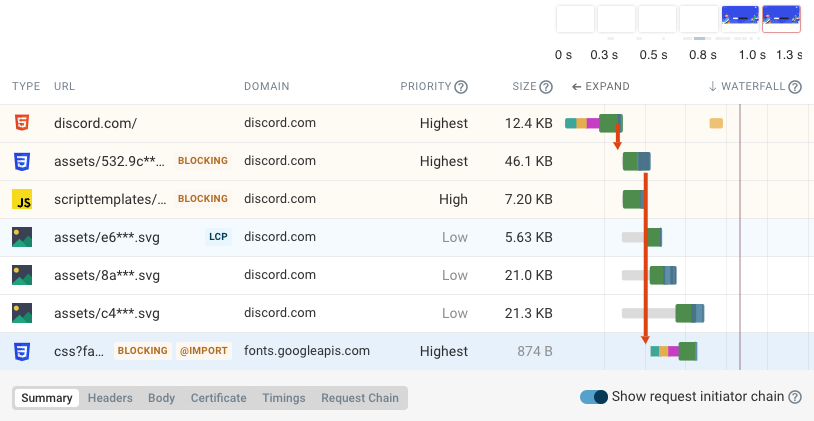This screenshot has height=421, width=814.
Task: Click the 21.0 KB size cell
Action: (x=528, y=275)
